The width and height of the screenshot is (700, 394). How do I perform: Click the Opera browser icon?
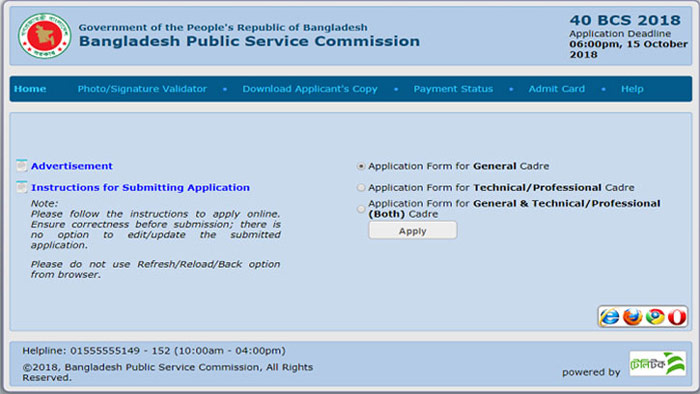coord(677,317)
